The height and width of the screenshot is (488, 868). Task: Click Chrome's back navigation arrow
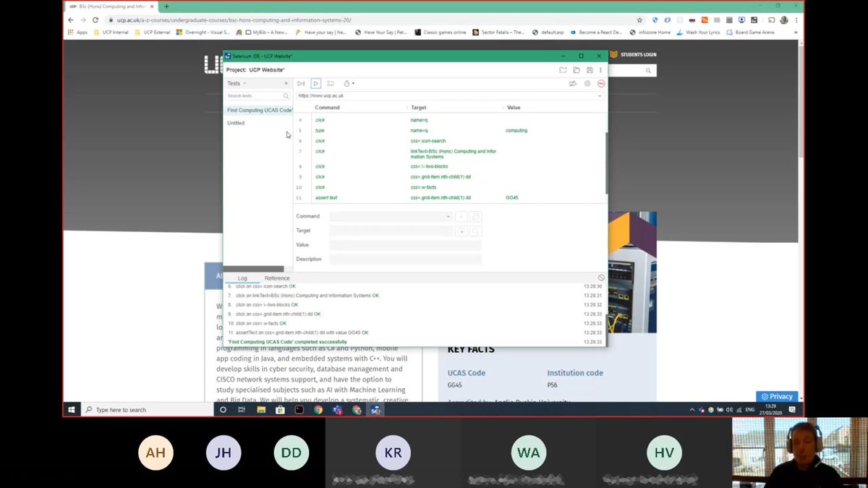70,20
